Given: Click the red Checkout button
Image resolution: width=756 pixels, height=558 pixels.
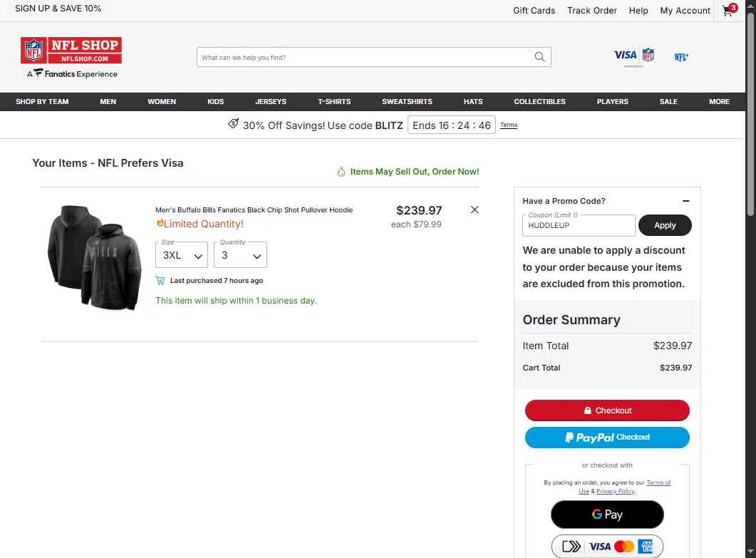Looking at the screenshot, I should tap(607, 410).
